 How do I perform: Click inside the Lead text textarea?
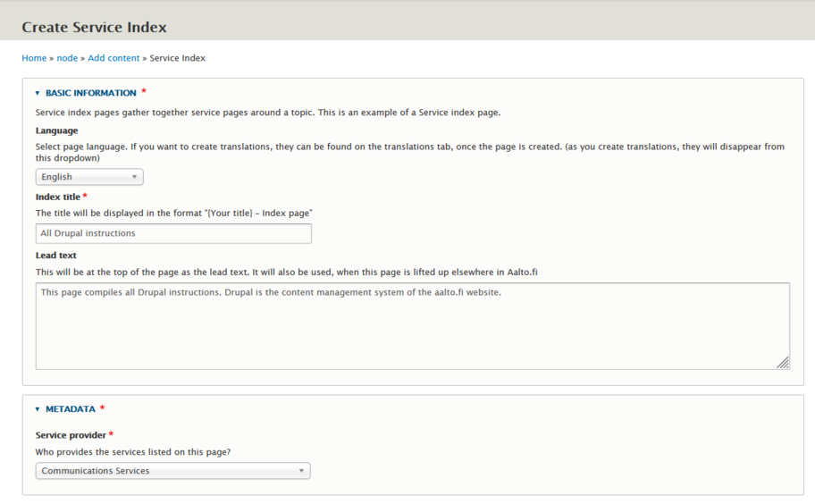(x=411, y=326)
